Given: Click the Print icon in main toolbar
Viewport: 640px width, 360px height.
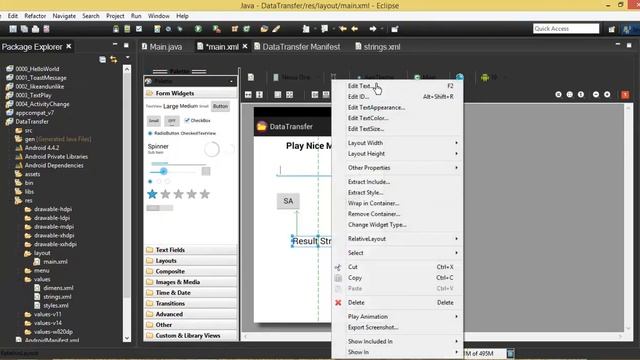Looking at the screenshot, I should click(x=36, y=29).
